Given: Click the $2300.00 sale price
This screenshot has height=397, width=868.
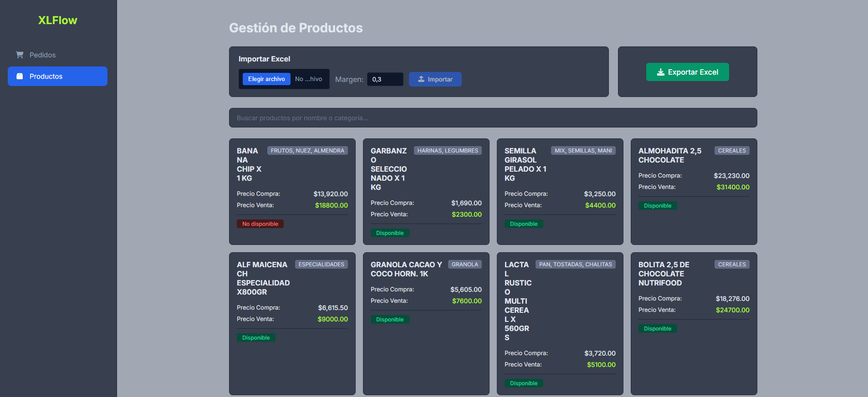Looking at the screenshot, I should coord(467,214).
